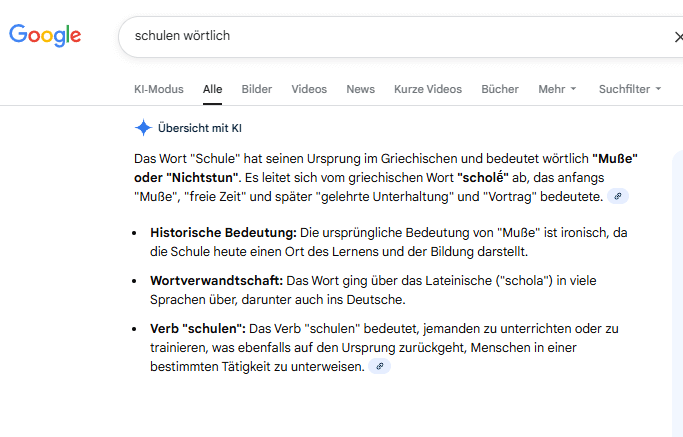
Task: Switch to the KI-Modus tab
Action: [x=158, y=89]
